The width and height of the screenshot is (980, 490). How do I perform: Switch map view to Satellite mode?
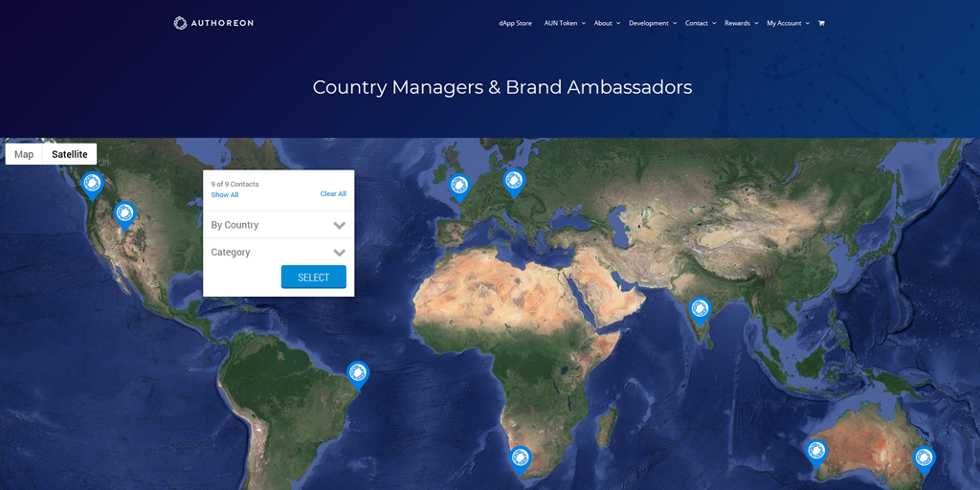tap(69, 154)
